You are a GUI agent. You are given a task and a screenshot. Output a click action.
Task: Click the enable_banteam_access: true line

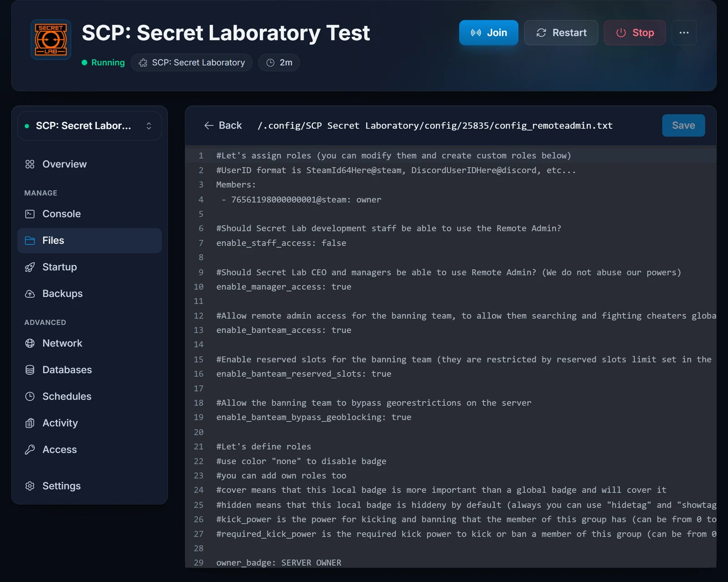(284, 330)
